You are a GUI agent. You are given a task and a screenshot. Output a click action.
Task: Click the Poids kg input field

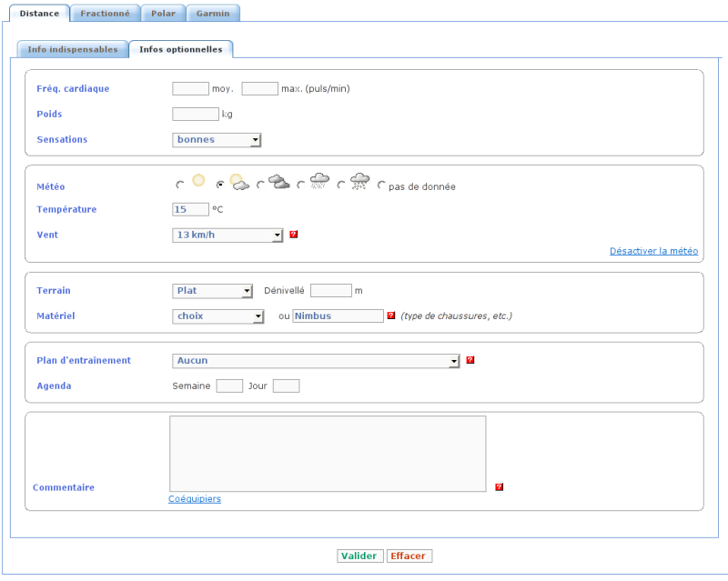point(196,115)
